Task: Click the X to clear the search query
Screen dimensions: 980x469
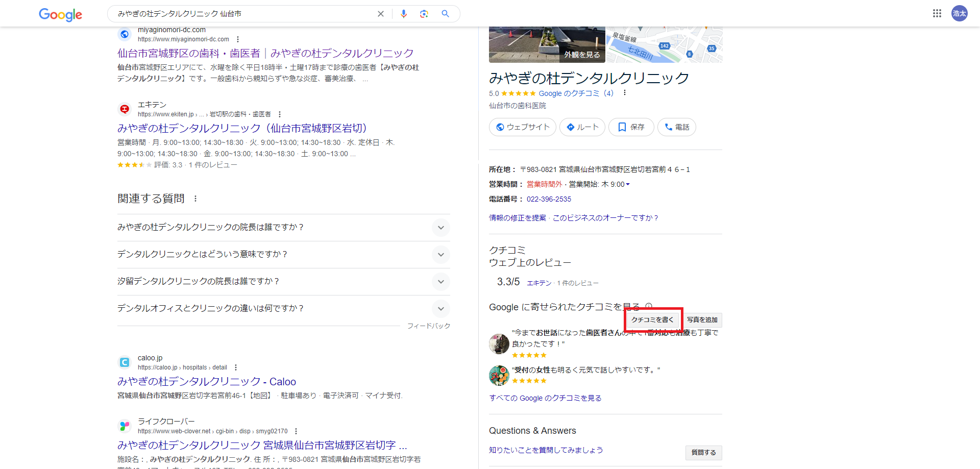Action: click(x=380, y=14)
